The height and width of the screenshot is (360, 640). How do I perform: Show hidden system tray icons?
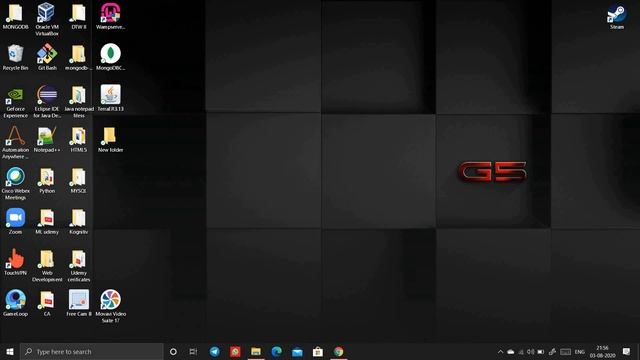[500, 351]
